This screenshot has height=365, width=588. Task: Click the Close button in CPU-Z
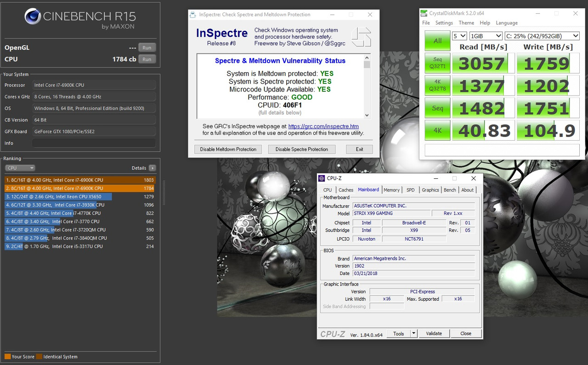(466, 334)
